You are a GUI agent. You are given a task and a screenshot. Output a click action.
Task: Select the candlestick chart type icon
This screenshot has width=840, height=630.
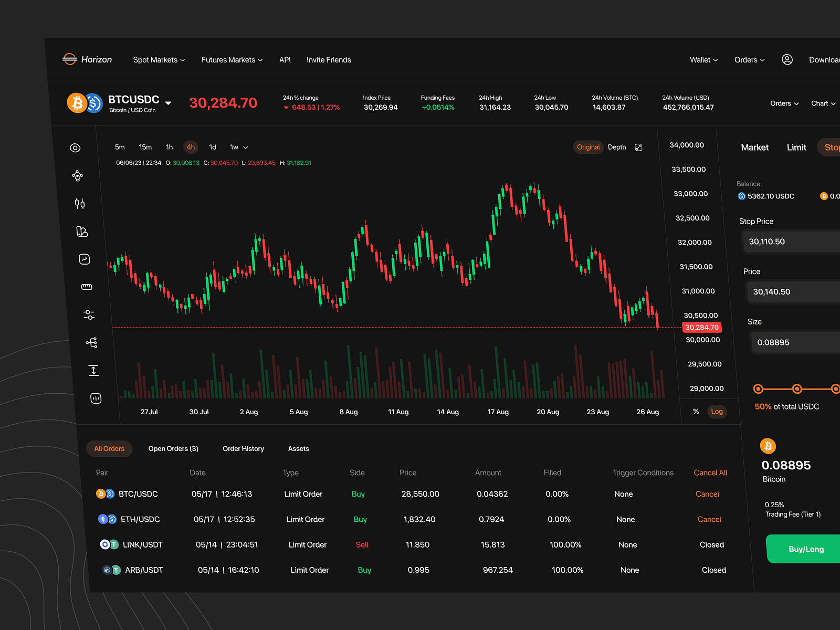pyautogui.click(x=80, y=204)
